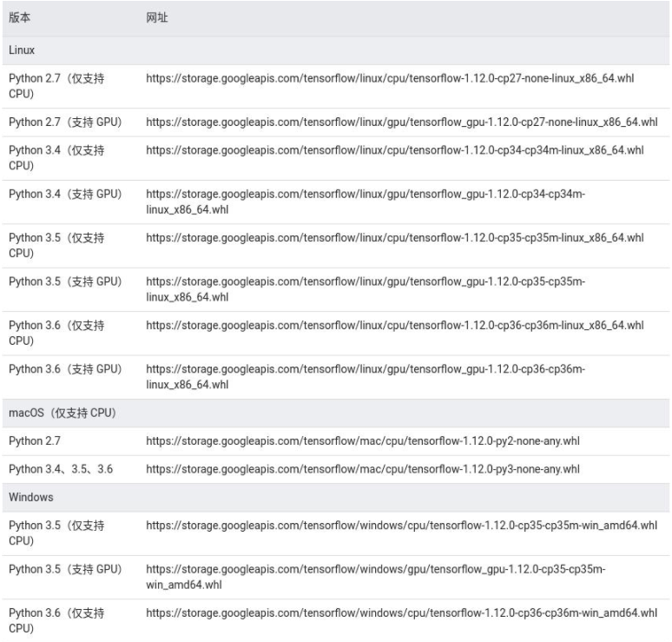Open Linux cp34 GPU tensorflow_gpu wheel URL
The height and width of the screenshot is (642, 672).
click(x=366, y=202)
